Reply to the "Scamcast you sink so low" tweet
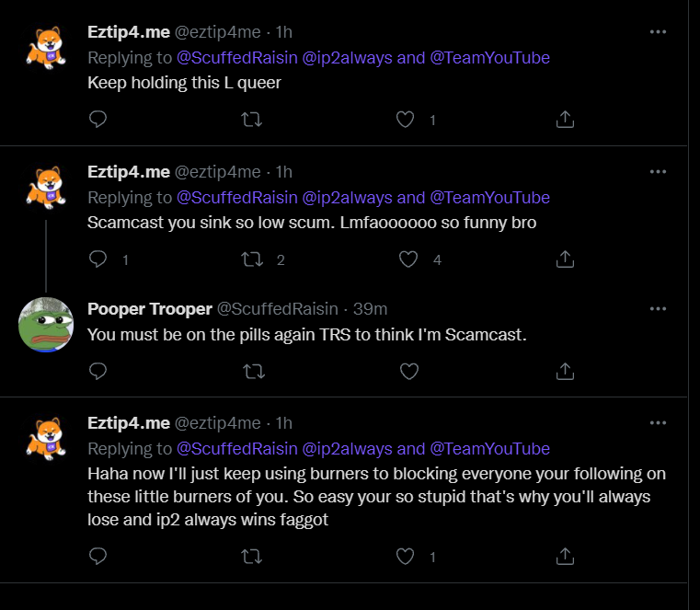 98,259
